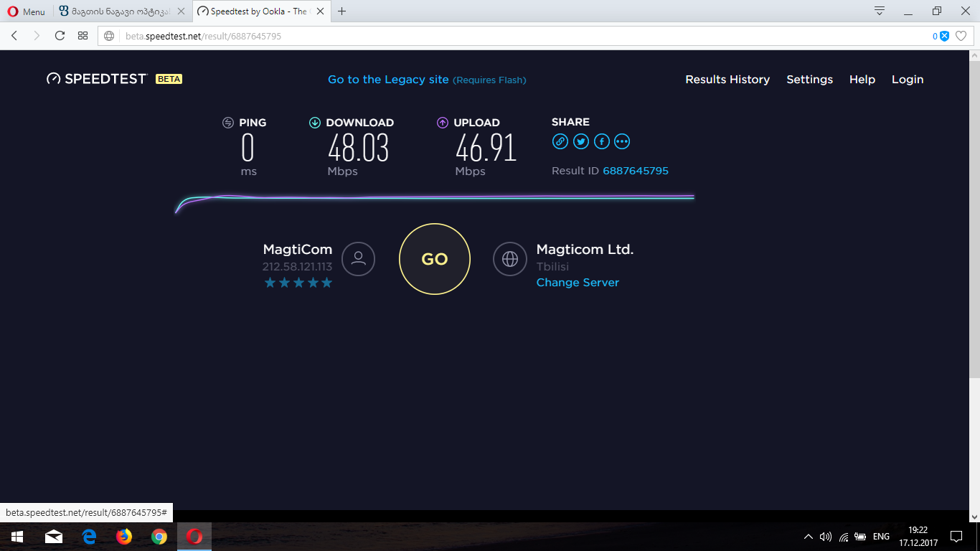Open the Opera Menu button

27,11
